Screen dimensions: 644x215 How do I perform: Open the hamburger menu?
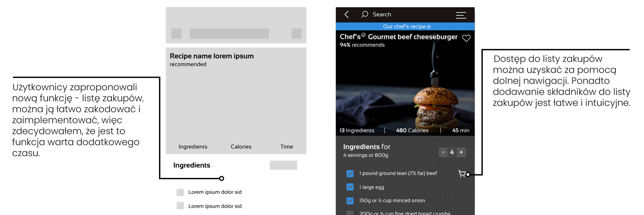461,15
